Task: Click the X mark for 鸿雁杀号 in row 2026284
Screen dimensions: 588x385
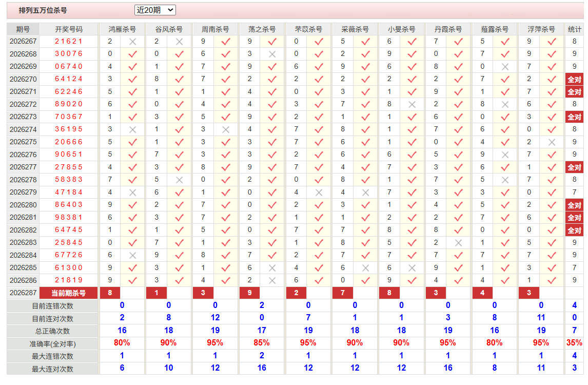Action: tap(132, 256)
